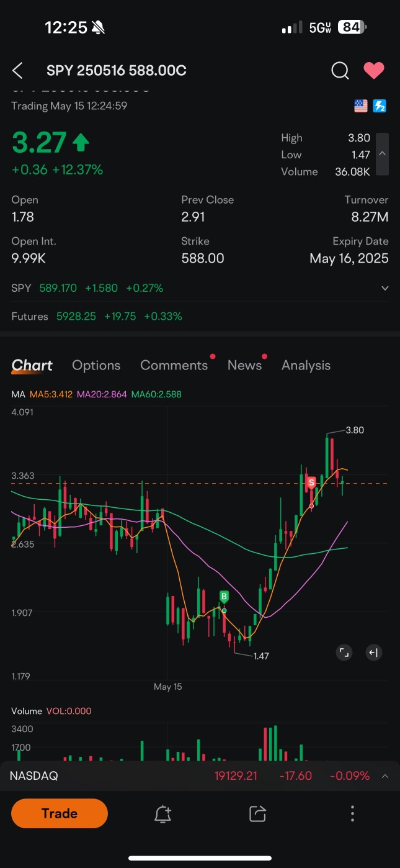Tap the back arrow icon

(x=18, y=71)
